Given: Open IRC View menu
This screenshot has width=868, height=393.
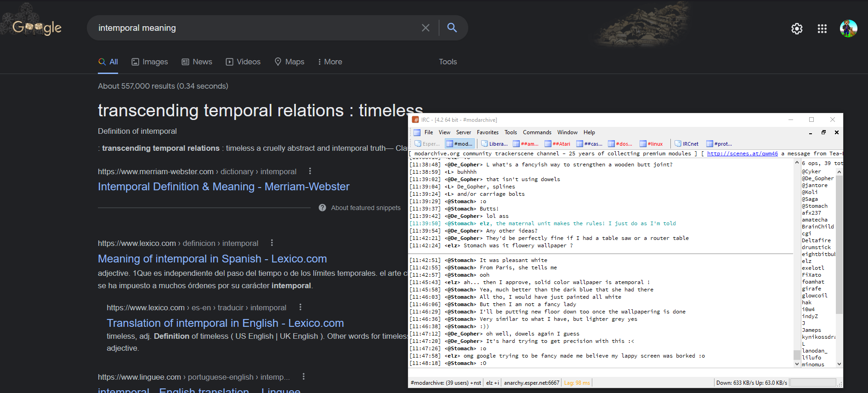Looking at the screenshot, I should 444,132.
